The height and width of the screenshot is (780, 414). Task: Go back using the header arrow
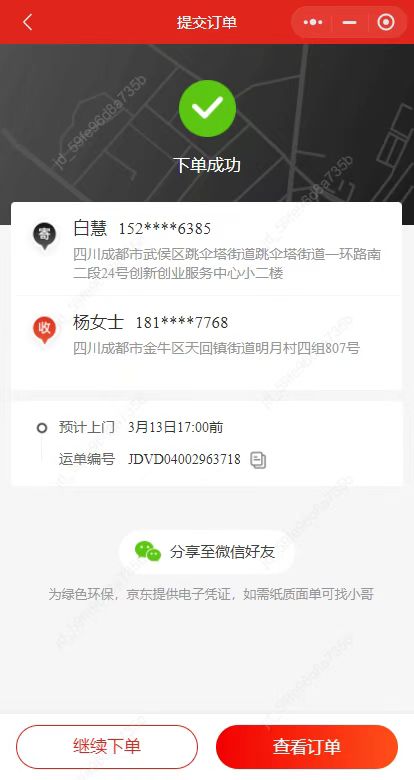coord(28,22)
